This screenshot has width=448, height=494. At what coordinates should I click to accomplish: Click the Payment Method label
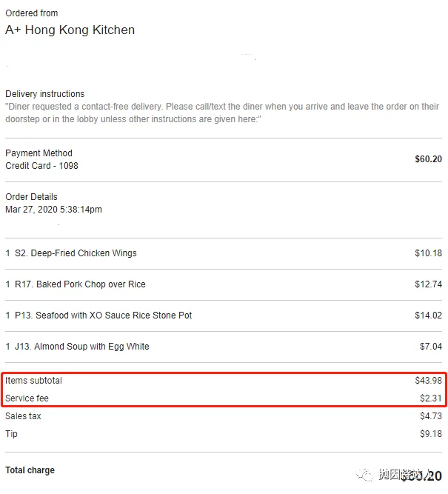(39, 153)
